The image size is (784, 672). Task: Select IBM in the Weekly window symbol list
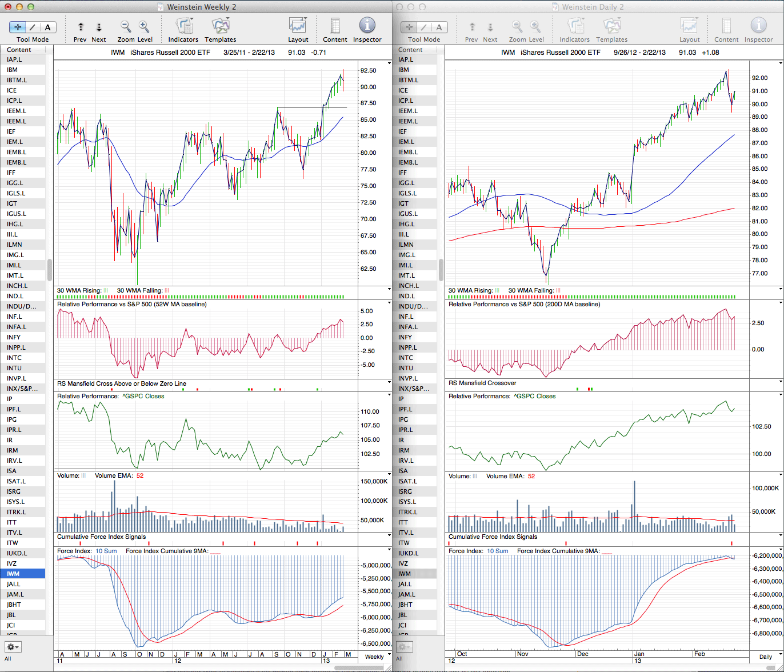12,70
